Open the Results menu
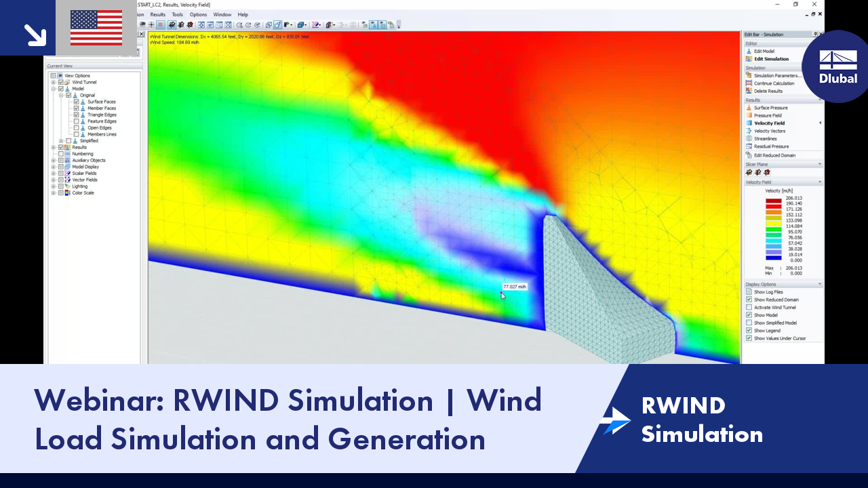The width and height of the screenshot is (868, 488). tap(158, 14)
